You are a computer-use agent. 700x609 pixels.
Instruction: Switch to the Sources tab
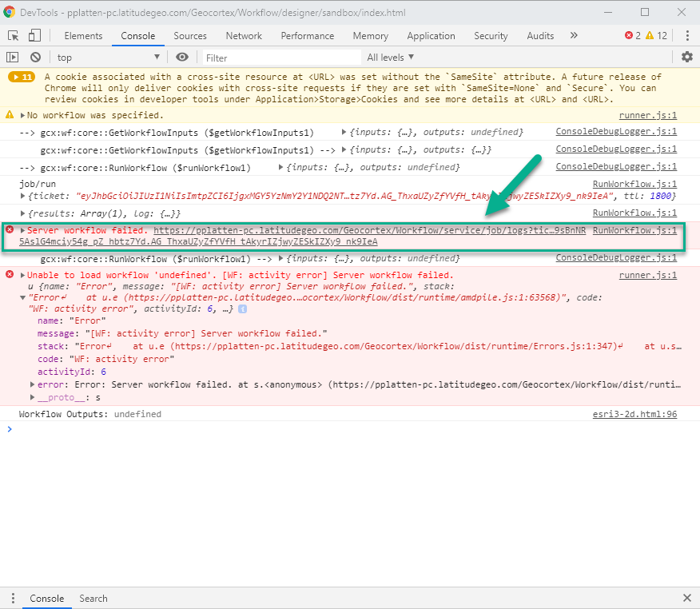[190, 36]
